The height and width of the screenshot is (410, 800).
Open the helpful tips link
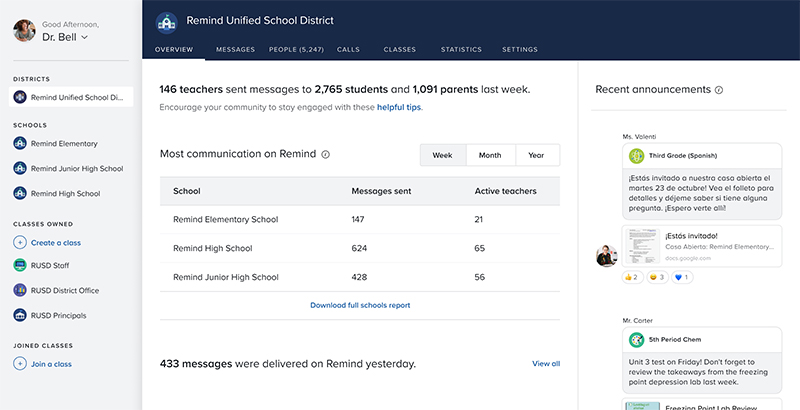pos(399,108)
